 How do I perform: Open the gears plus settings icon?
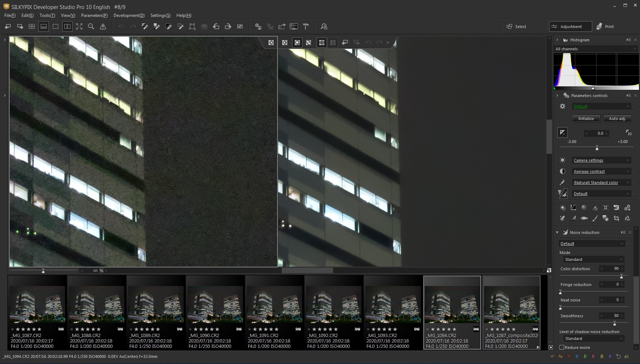pyautogui.click(x=627, y=208)
